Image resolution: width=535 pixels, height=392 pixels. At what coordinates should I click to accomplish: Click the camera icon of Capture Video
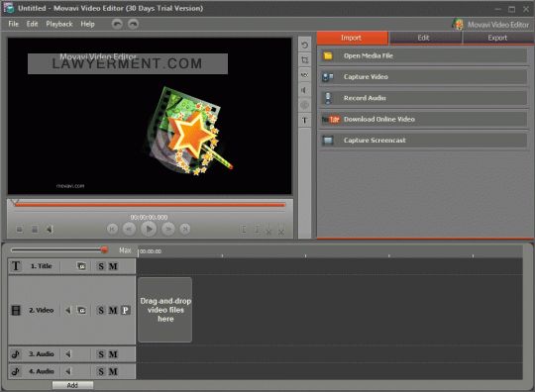coord(328,77)
